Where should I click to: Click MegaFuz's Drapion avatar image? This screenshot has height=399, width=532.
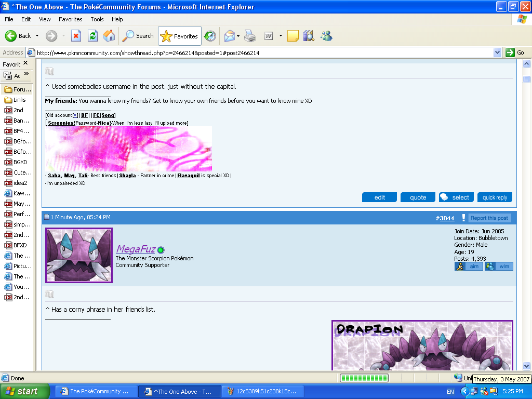click(x=79, y=255)
